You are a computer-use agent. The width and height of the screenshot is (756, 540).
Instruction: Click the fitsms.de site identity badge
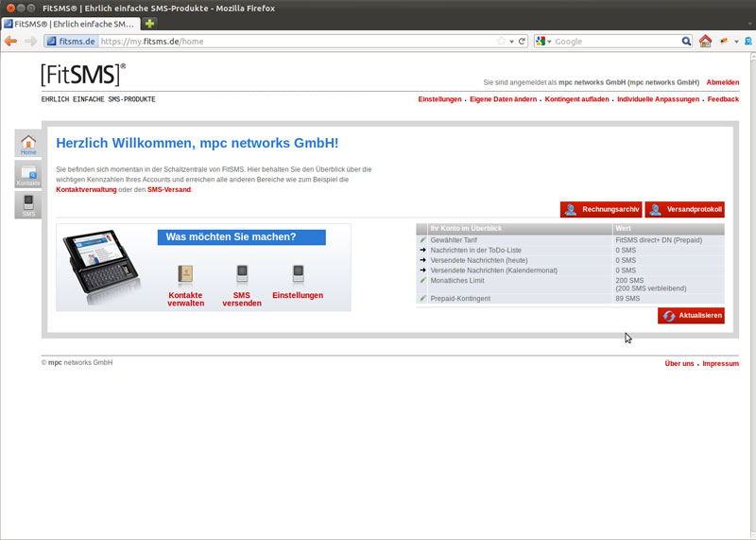[x=72, y=42]
